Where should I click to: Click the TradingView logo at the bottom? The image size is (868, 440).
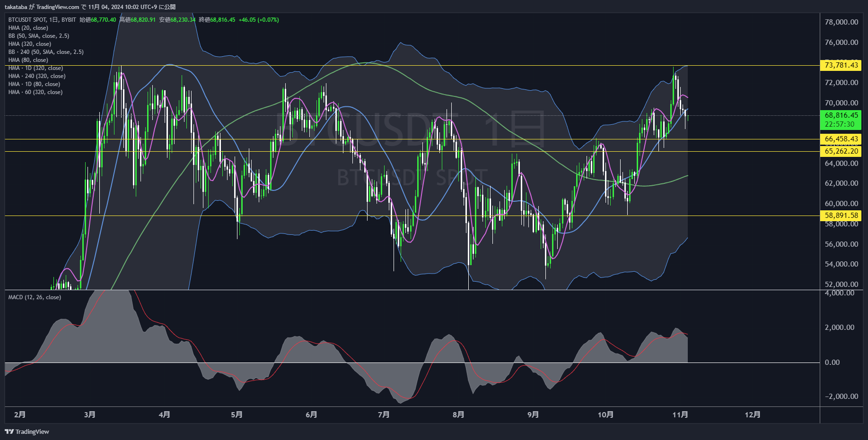pos(27,431)
